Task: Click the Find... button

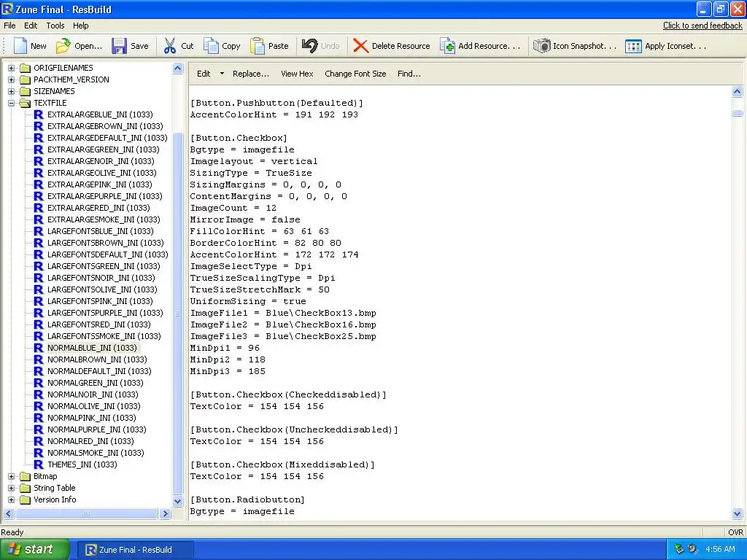Action: pyautogui.click(x=409, y=74)
